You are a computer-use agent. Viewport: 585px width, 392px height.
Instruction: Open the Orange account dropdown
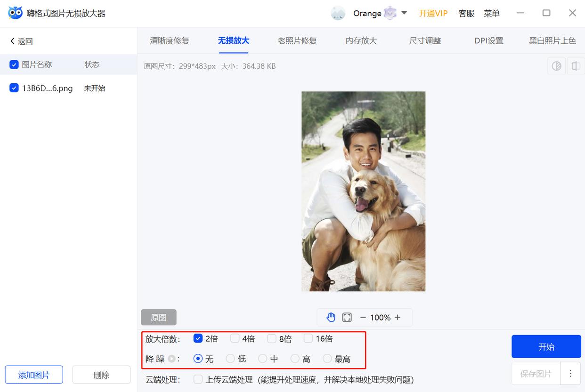tap(405, 13)
